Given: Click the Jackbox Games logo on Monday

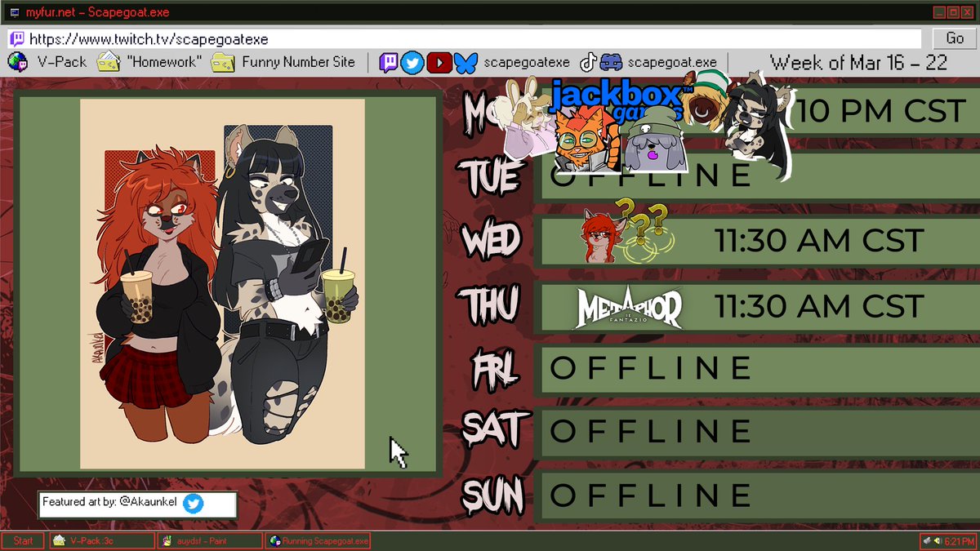Looking at the screenshot, I should coord(619,99).
